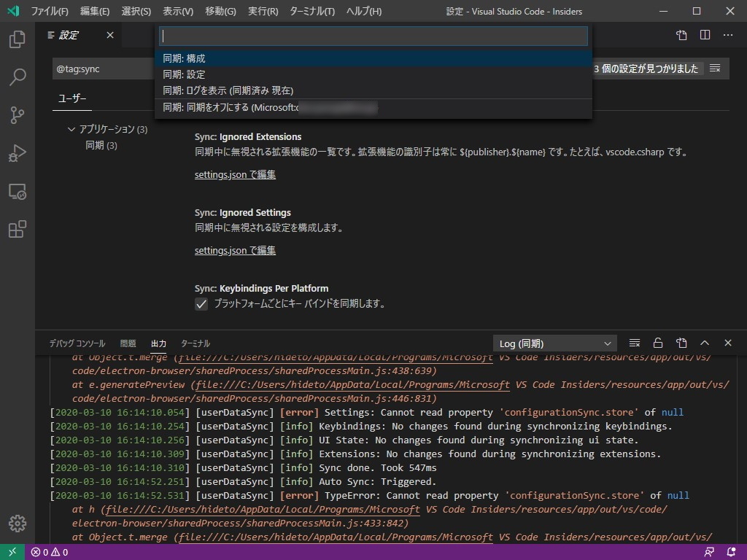The width and height of the screenshot is (747, 560).
Task: Click the VS Code Insiders logo icon
Action: (13, 11)
